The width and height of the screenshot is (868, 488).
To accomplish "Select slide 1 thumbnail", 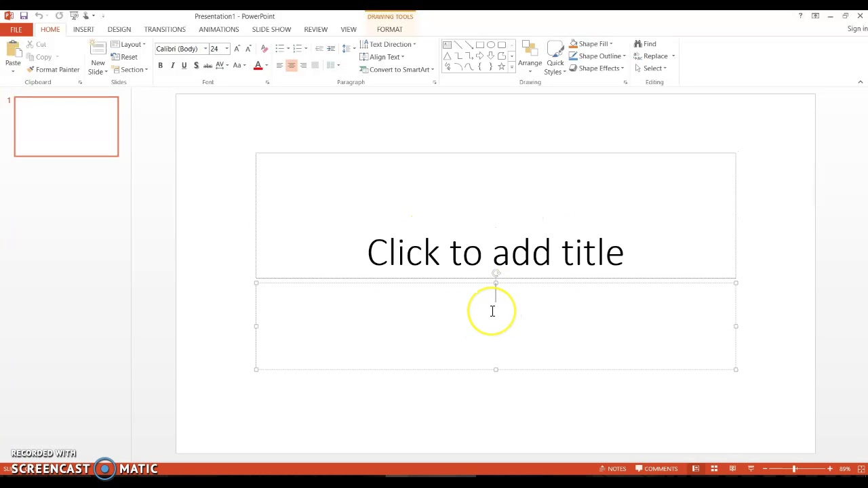I will 66,127.
